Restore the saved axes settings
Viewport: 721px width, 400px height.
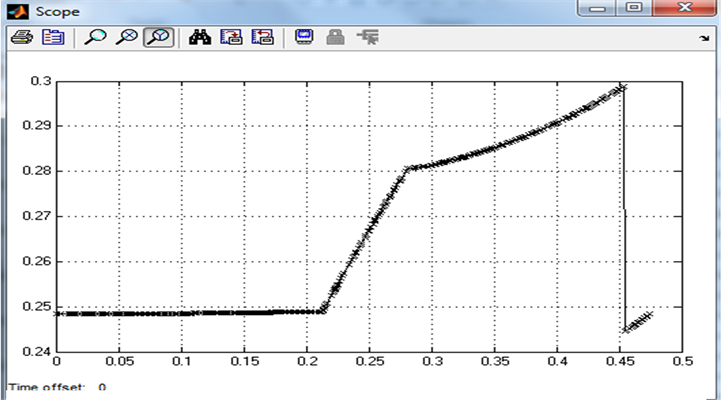pos(262,38)
